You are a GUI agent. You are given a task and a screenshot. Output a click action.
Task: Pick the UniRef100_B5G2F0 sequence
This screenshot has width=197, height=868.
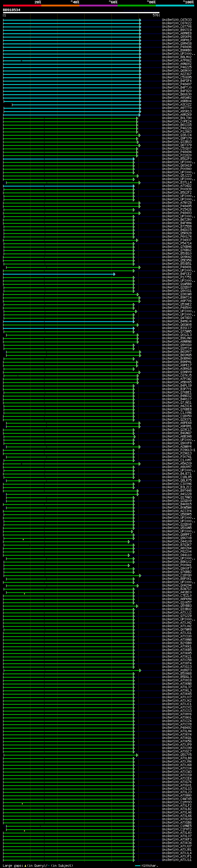point(177,159)
